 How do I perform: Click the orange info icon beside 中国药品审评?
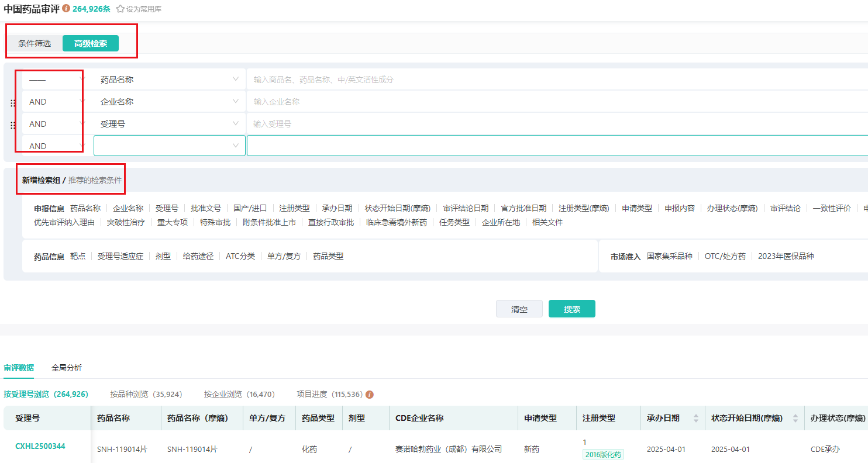point(66,9)
